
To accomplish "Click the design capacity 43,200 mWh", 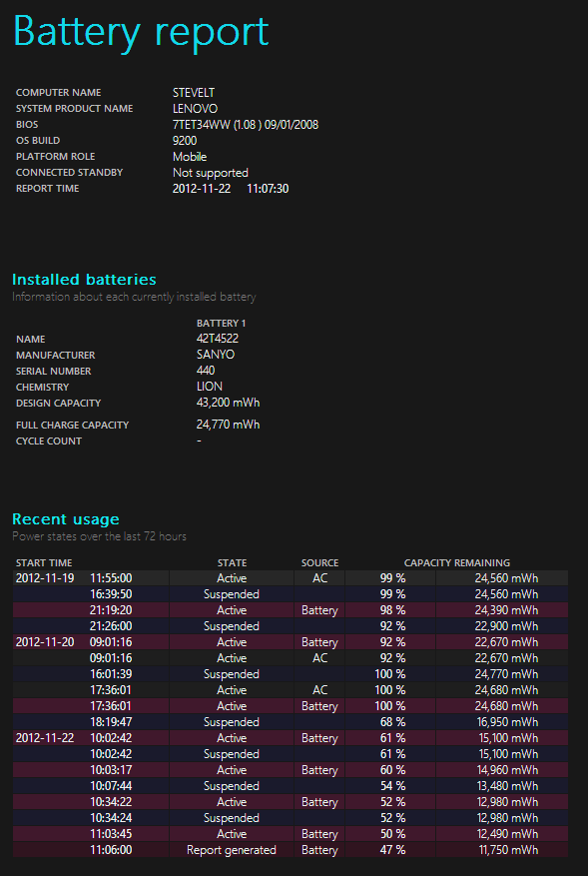I will tap(228, 403).
